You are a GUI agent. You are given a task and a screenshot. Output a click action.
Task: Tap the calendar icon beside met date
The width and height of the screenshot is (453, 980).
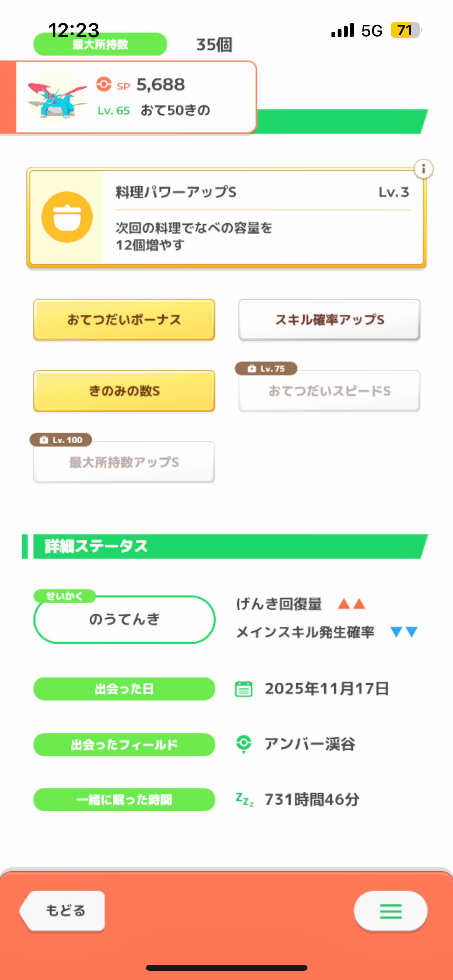point(244,689)
